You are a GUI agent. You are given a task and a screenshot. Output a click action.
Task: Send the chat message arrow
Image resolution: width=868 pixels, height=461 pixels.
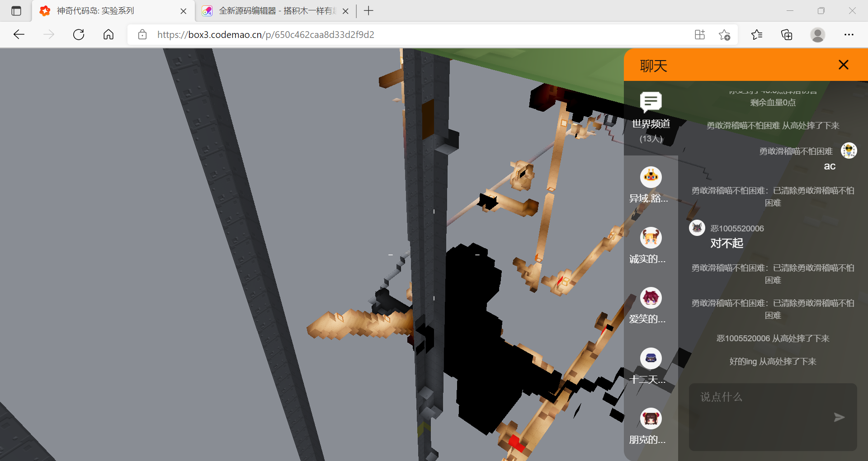(839, 417)
